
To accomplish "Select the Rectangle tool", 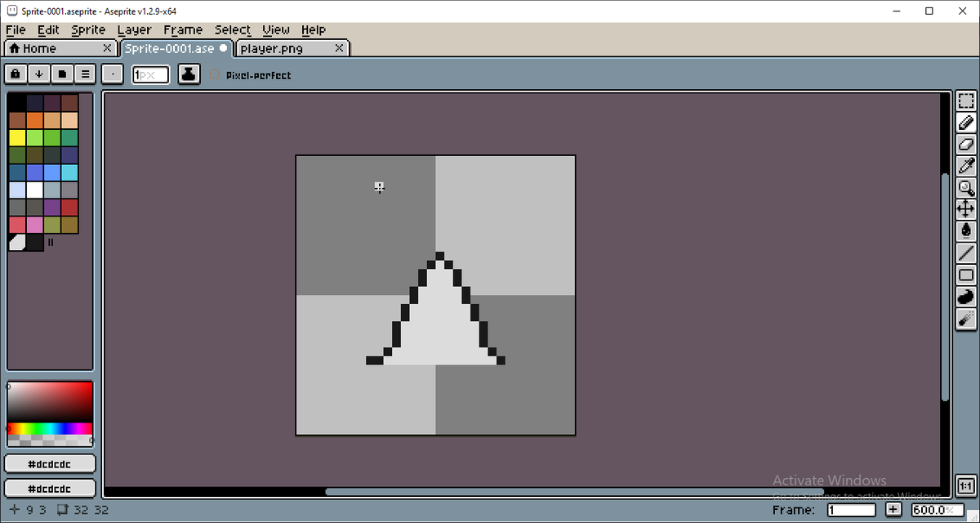I will (966, 275).
